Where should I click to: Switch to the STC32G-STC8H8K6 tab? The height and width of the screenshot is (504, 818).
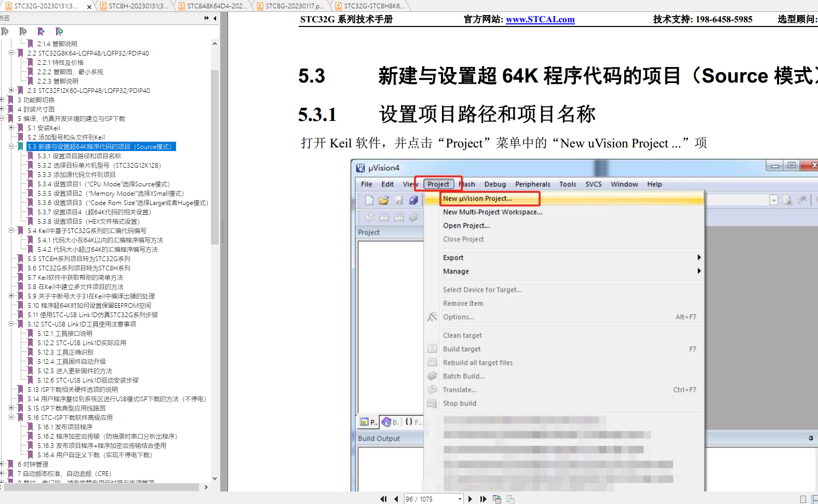click(369, 6)
